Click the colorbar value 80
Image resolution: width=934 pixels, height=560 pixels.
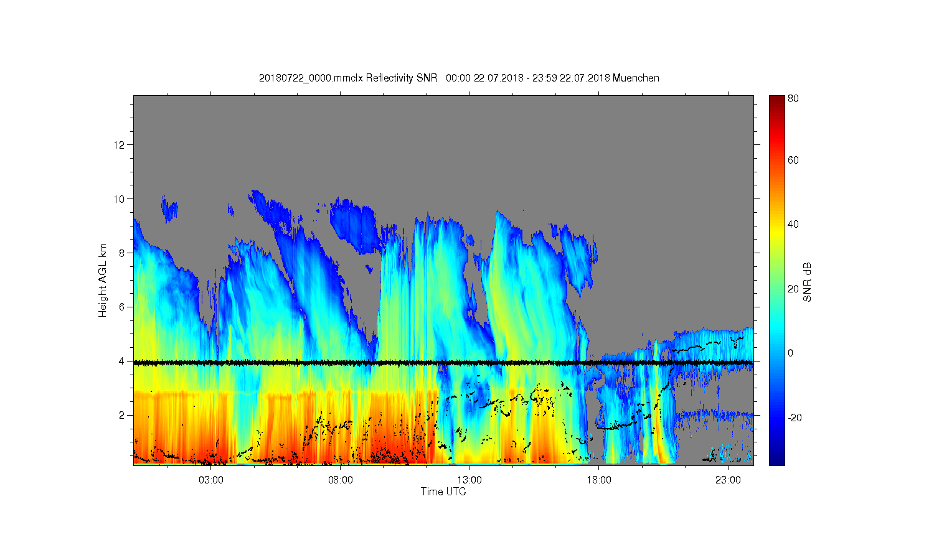coord(793,98)
